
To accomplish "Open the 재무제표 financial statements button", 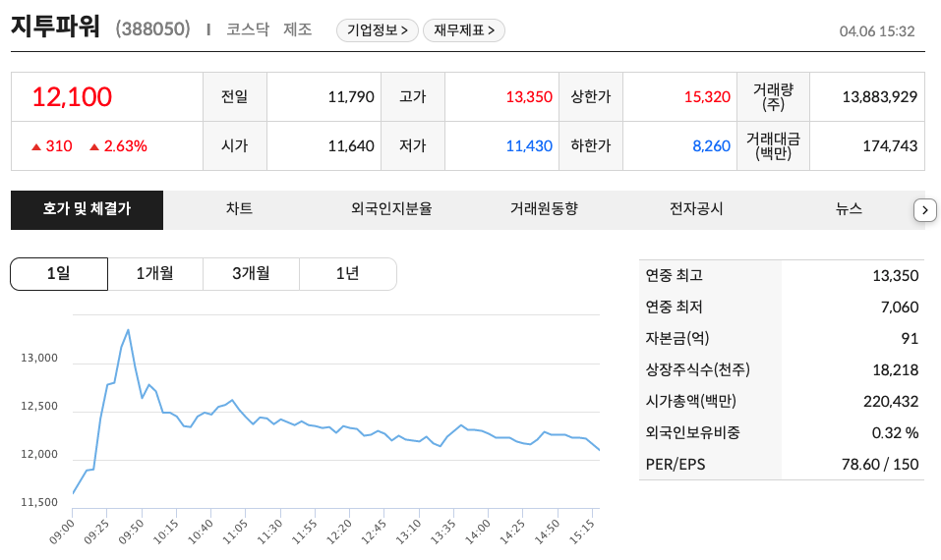I will click(x=464, y=30).
